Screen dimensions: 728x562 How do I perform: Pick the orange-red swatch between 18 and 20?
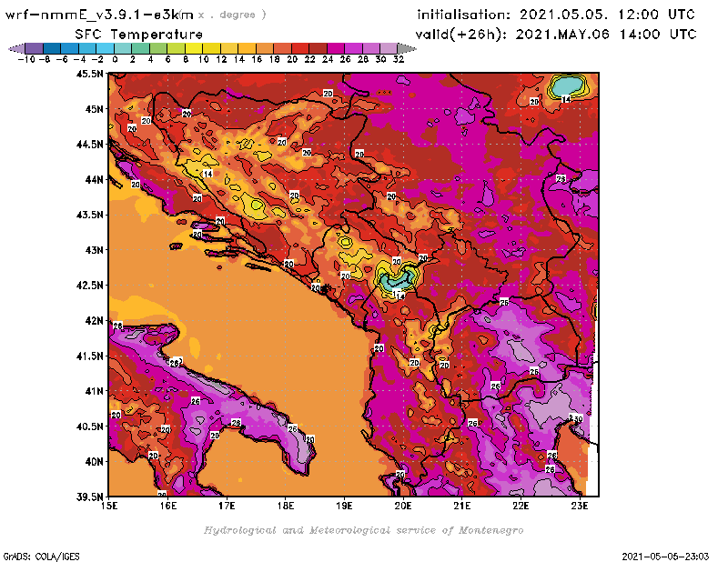pos(282,48)
